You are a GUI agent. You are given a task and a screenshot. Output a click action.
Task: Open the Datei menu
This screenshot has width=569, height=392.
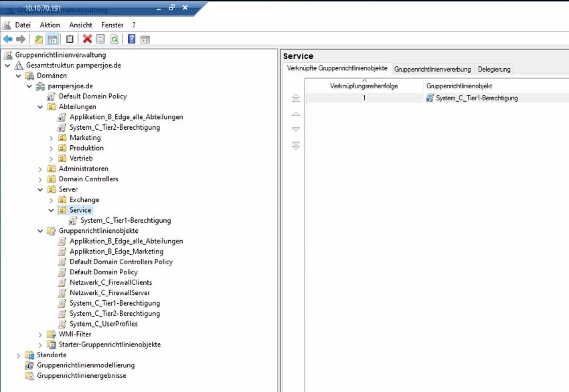[x=23, y=25]
